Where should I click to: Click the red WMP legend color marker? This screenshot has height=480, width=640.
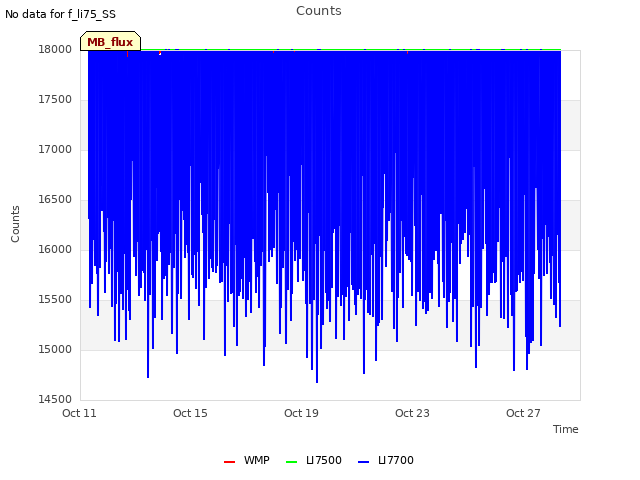[229, 462]
